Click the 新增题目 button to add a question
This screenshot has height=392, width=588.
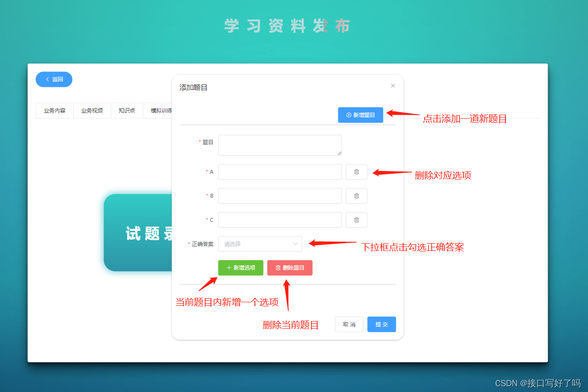click(x=360, y=115)
